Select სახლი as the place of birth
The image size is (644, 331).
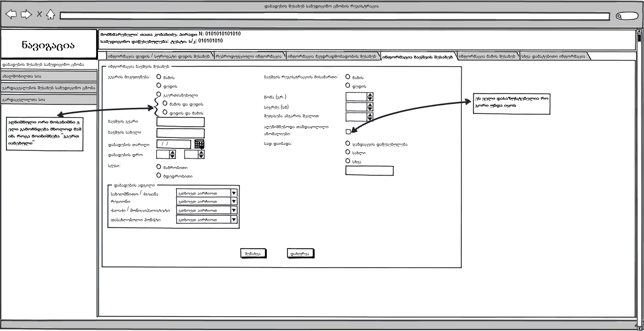(x=348, y=152)
